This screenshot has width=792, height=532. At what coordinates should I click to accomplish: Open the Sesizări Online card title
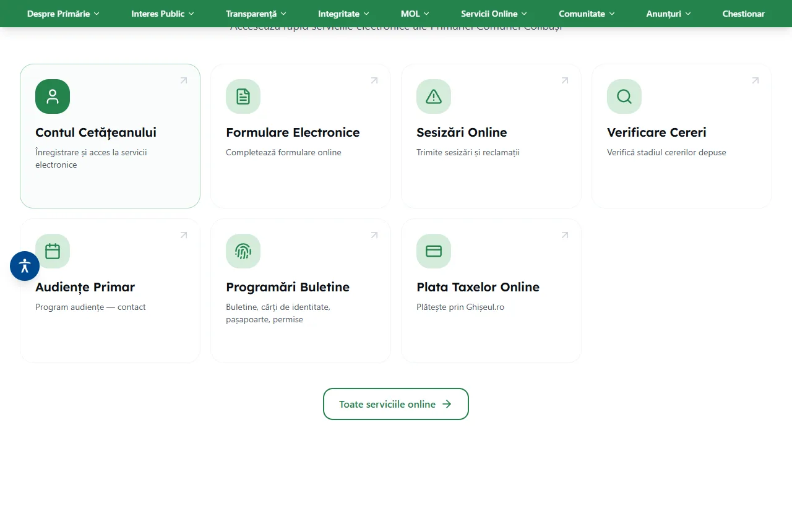(x=462, y=132)
